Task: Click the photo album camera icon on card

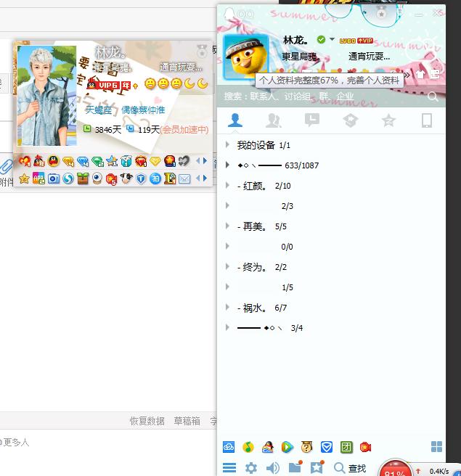Action: tap(54, 178)
